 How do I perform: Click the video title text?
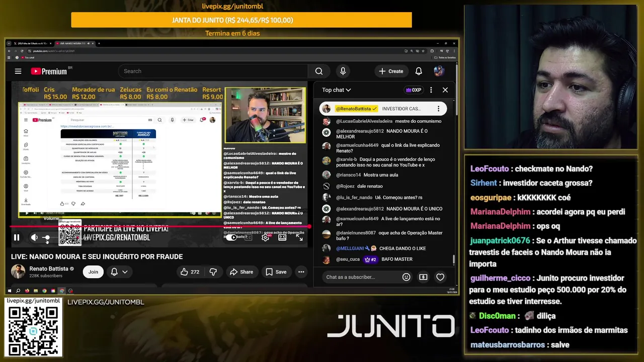pos(97,256)
